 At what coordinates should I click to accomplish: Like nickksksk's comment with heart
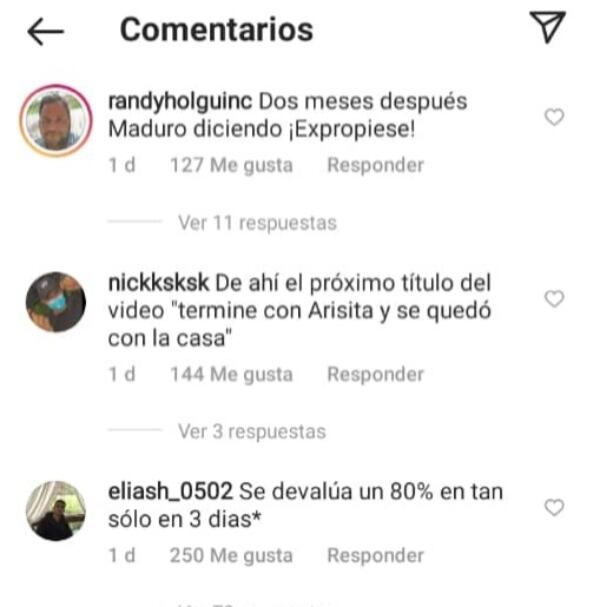click(x=554, y=299)
